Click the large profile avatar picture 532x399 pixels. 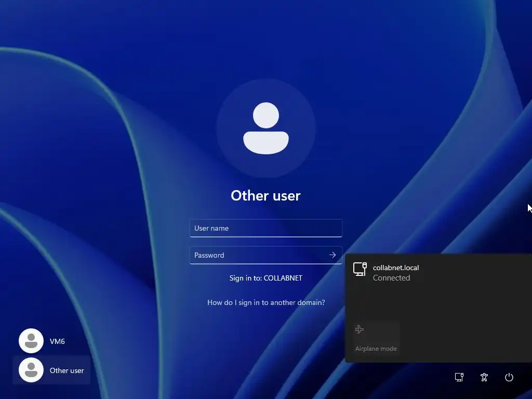coord(266,128)
